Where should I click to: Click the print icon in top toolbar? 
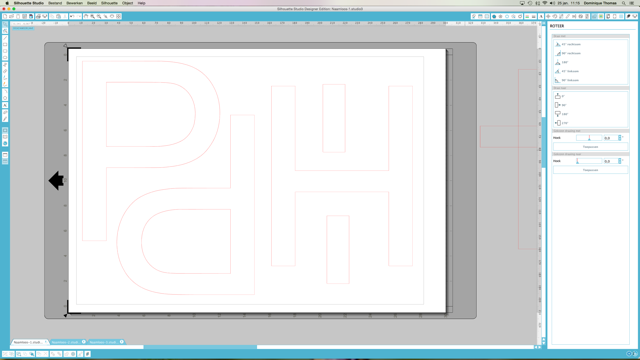point(38,16)
